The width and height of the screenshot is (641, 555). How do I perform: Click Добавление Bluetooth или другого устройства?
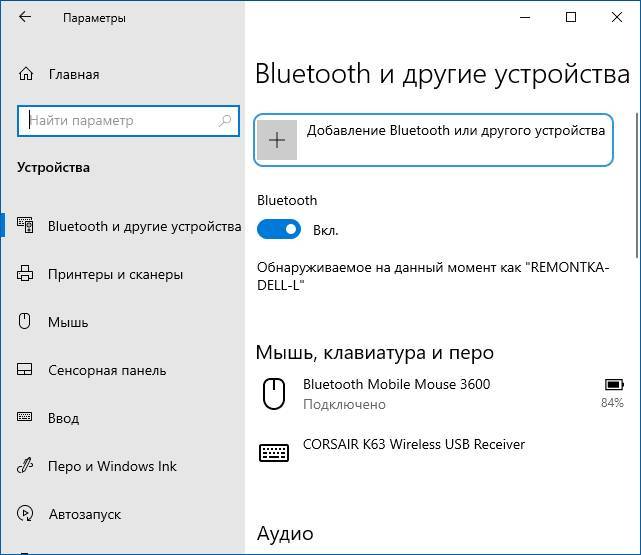pos(433,140)
